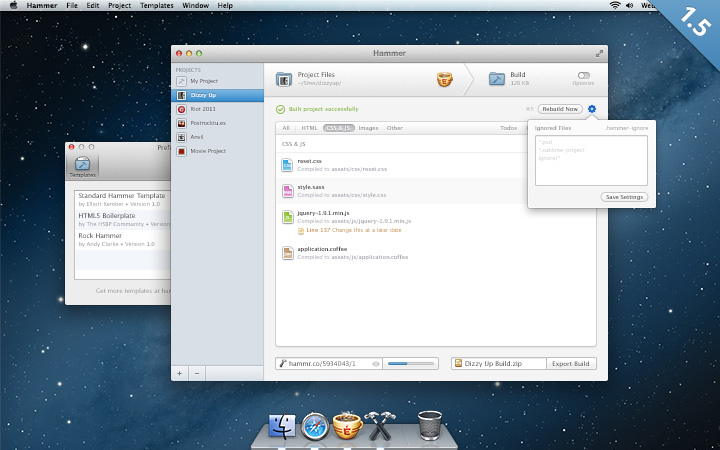Open the Templates menu
Viewport: 720px width, 450px height.
157,6
